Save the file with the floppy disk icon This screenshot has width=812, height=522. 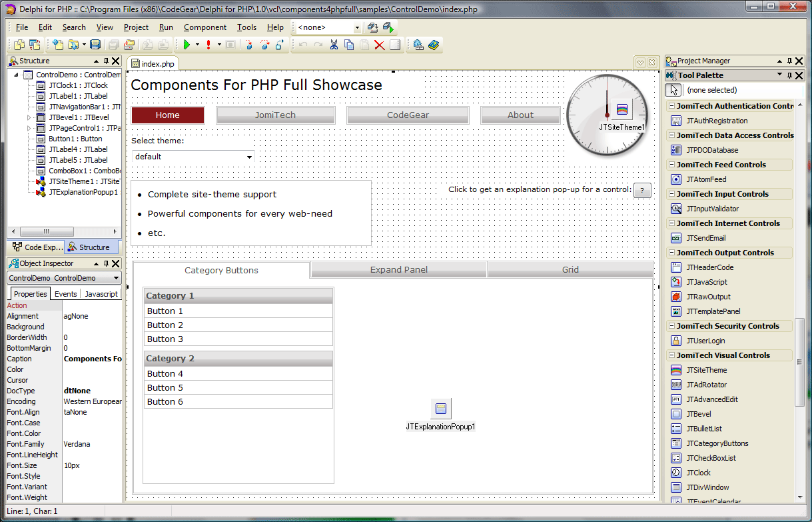point(95,45)
